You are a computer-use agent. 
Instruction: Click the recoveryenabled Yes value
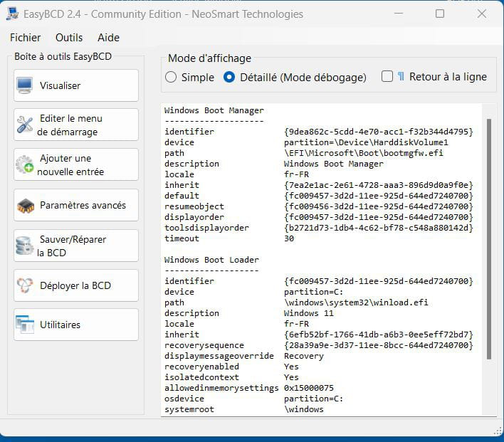(292, 367)
